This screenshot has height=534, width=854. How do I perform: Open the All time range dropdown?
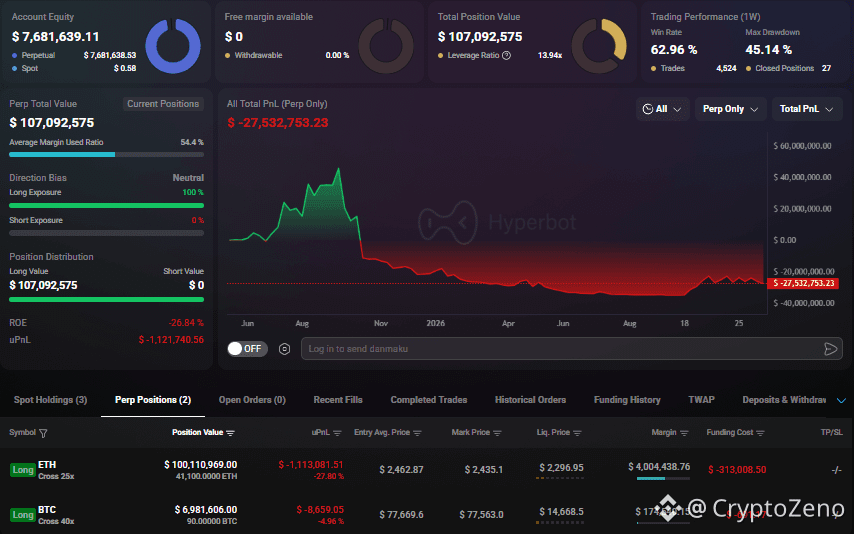pos(662,109)
